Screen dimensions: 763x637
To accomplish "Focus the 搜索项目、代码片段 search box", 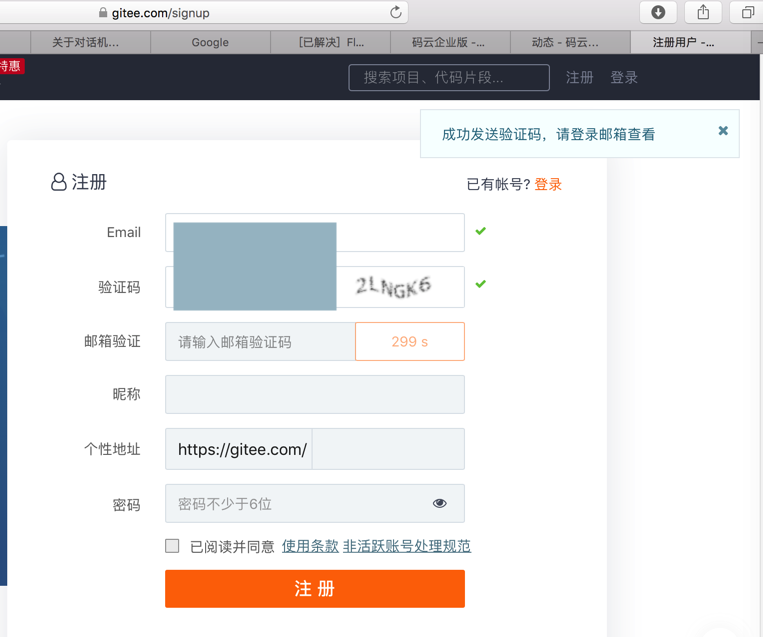I will click(449, 77).
